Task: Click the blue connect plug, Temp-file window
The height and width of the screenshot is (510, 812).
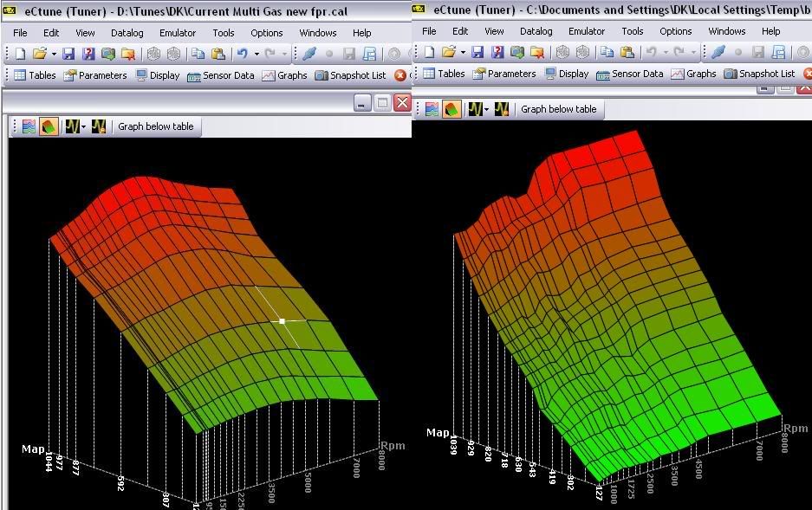Action: 718,52
